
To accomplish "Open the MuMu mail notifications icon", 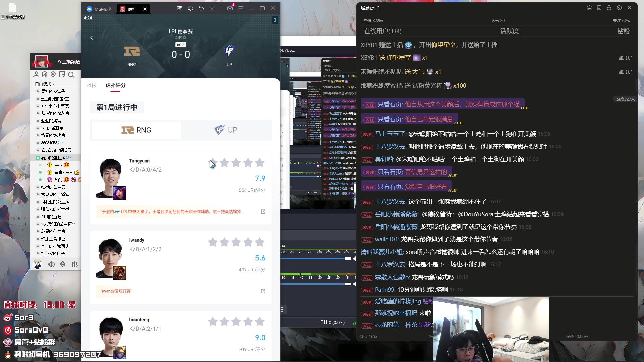I will point(230,9).
